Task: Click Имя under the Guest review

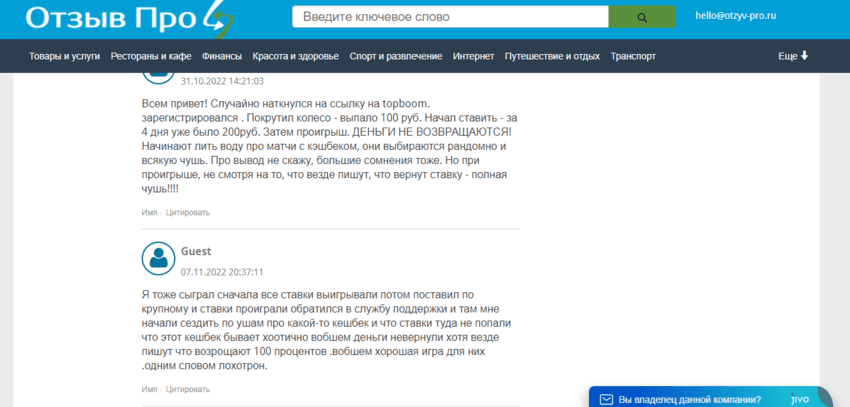Action: pos(149,389)
